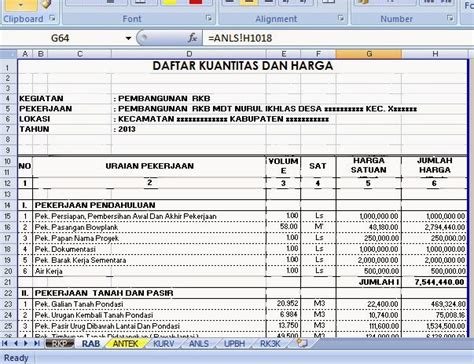Click the JUMLAH I label
The height and width of the screenshot is (364, 474).
pyautogui.click(x=379, y=283)
